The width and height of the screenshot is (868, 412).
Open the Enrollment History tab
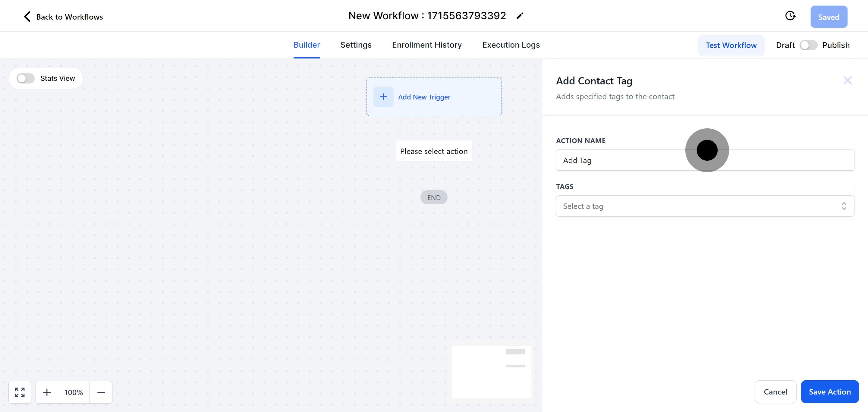(x=426, y=45)
